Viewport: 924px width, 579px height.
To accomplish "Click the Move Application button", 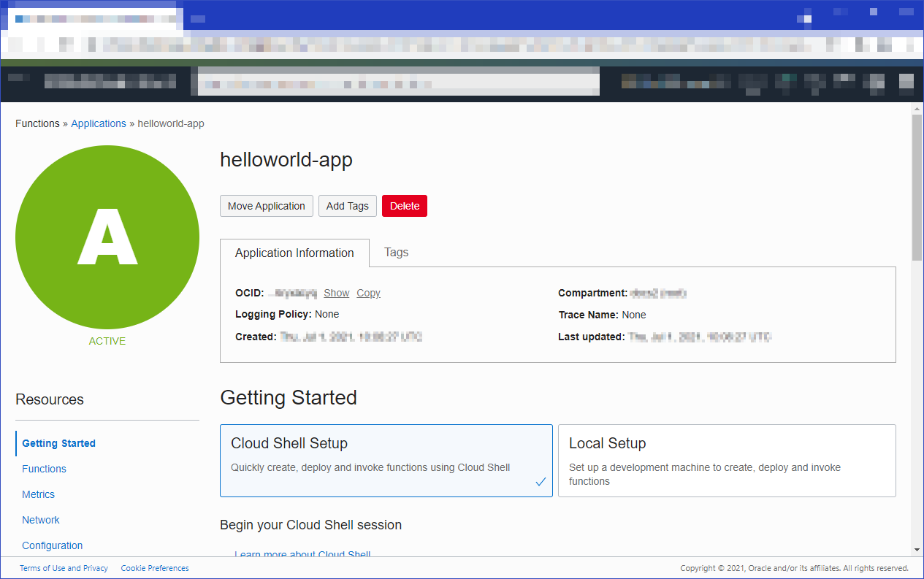I will point(266,206).
